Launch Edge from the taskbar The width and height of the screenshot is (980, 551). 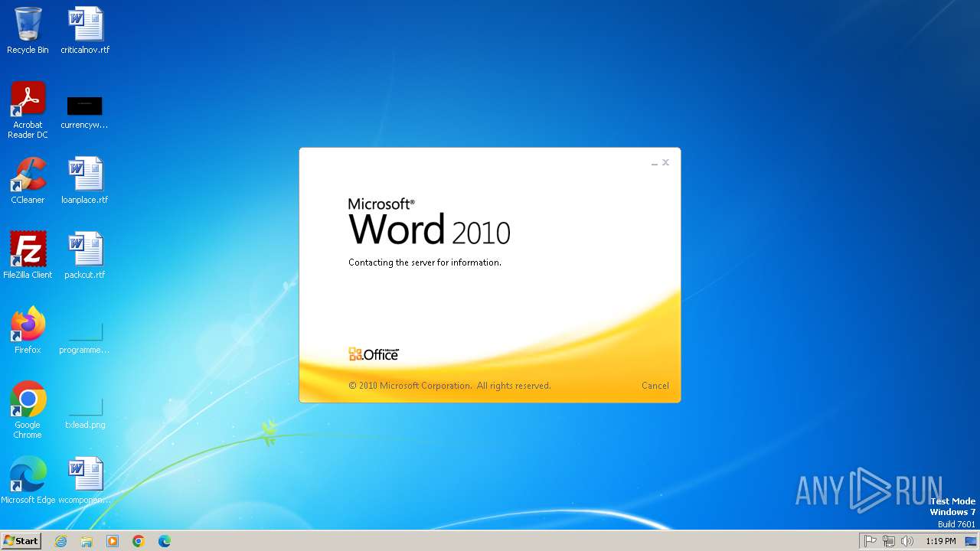point(165,541)
